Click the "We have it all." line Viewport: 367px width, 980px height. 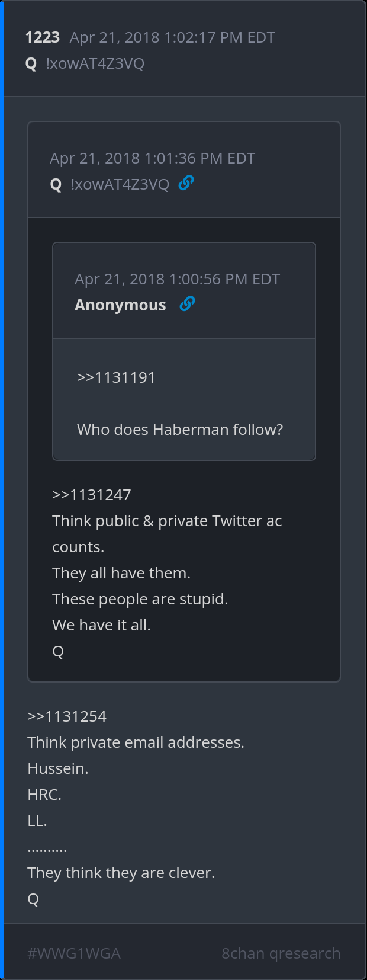click(101, 625)
